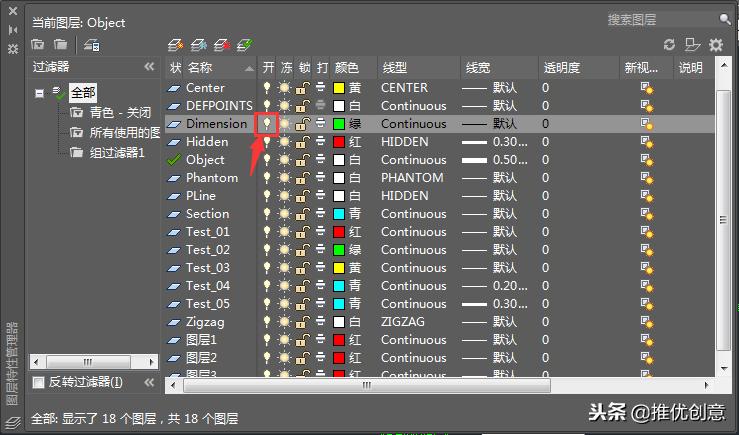Open linetype PHANTOM of Phantom layer
Image resolution: width=739 pixels, height=435 pixels.
coord(412,178)
